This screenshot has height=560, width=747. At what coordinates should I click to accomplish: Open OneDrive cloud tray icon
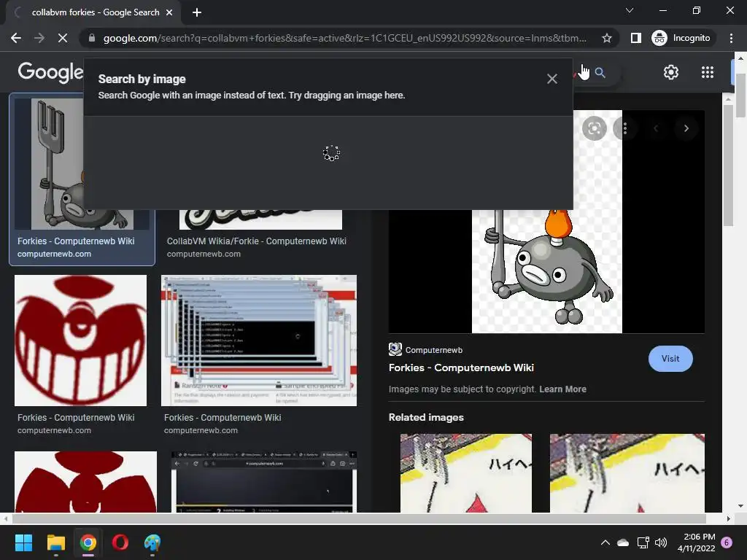pyautogui.click(x=623, y=542)
